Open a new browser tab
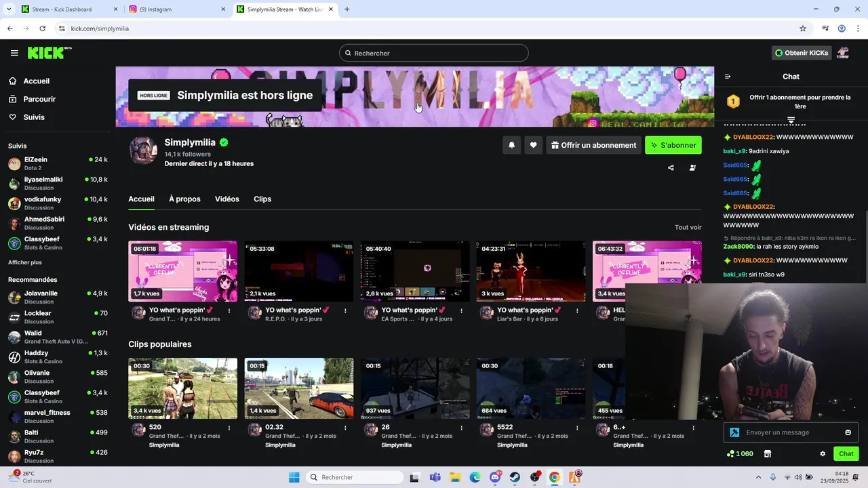The width and height of the screenshot is (868, 488). [x=347, y=9]
